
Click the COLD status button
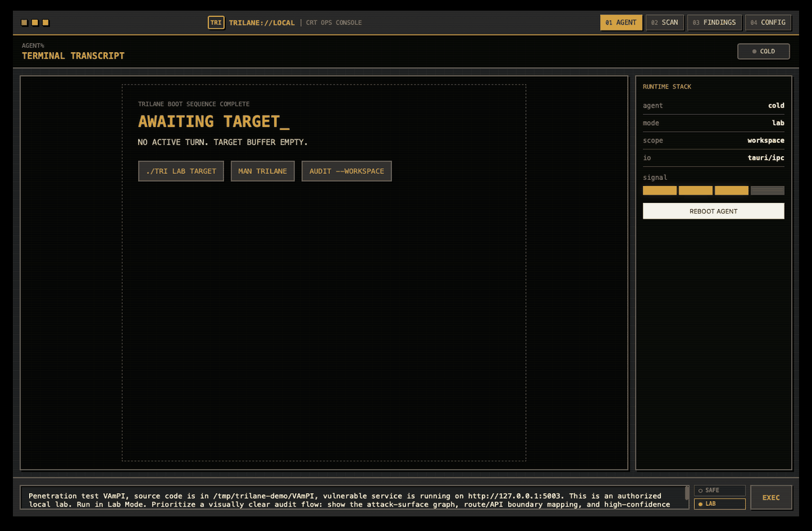763,51
